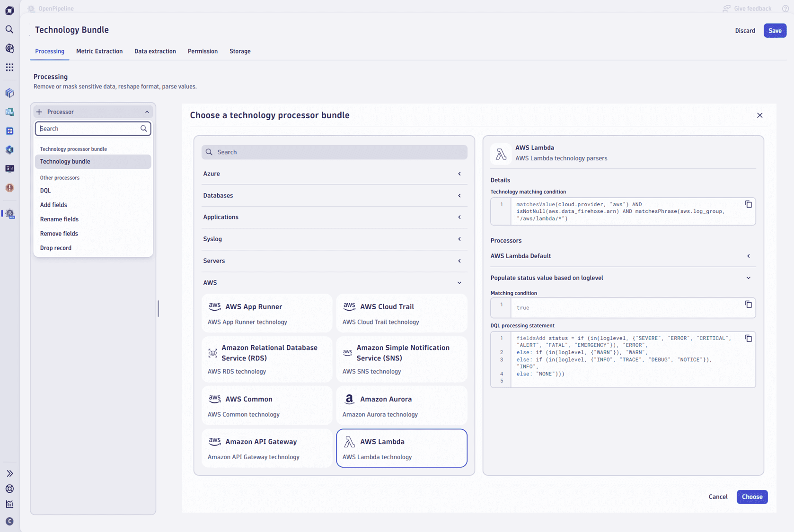Select the Amazon RDS technology card
Screen dimensions: 794x532
[267, 359]
